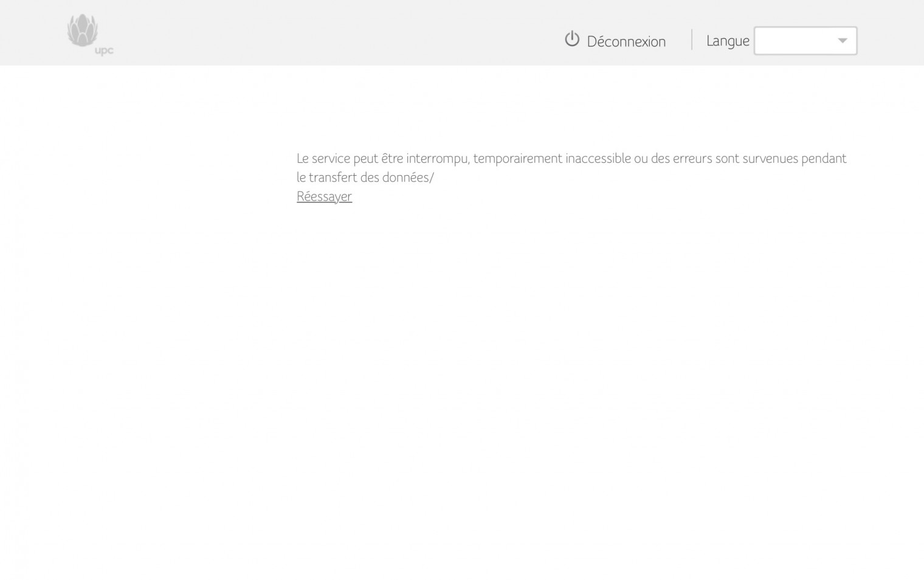Click the word 'interrompu' in the error message
This screenshot has width=924, height=580.
pyautogui.click(x=438, y=159)
